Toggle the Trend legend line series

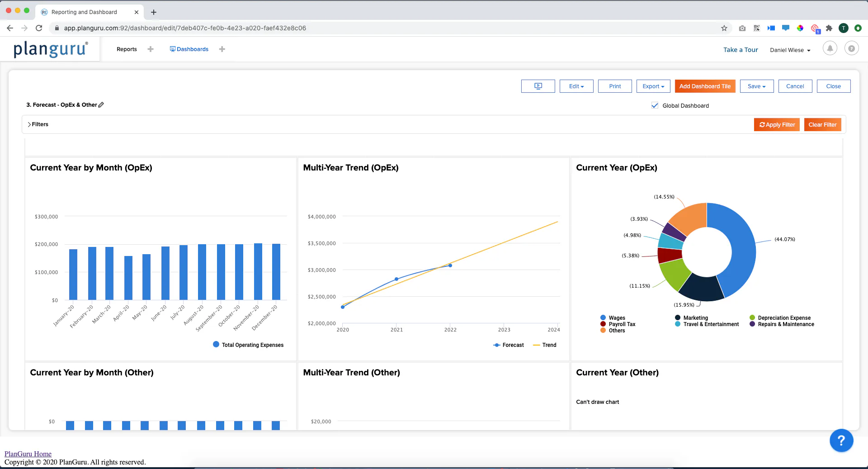(x=545, y=345)
